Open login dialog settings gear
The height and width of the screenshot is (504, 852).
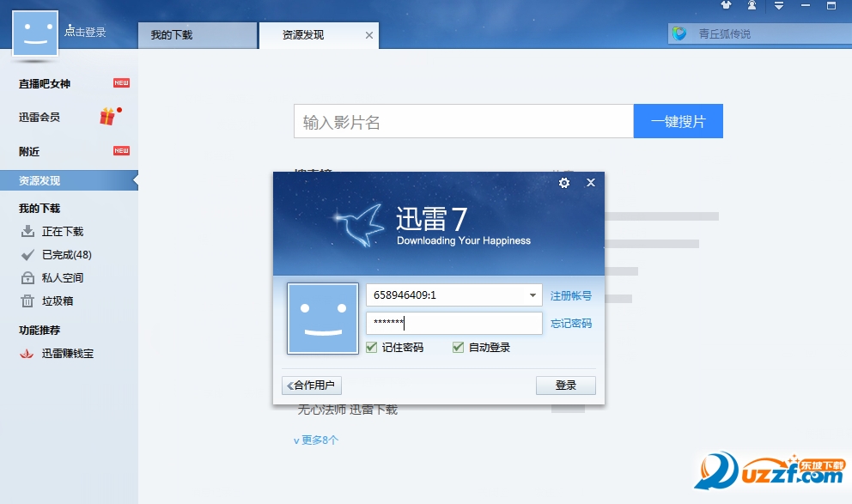[564, 183]
